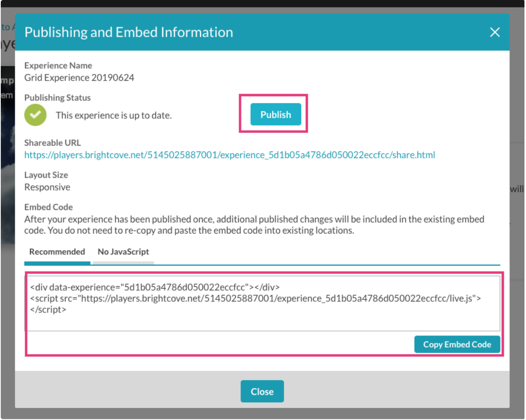Click the background thumbnail behind the dialog

7,154
